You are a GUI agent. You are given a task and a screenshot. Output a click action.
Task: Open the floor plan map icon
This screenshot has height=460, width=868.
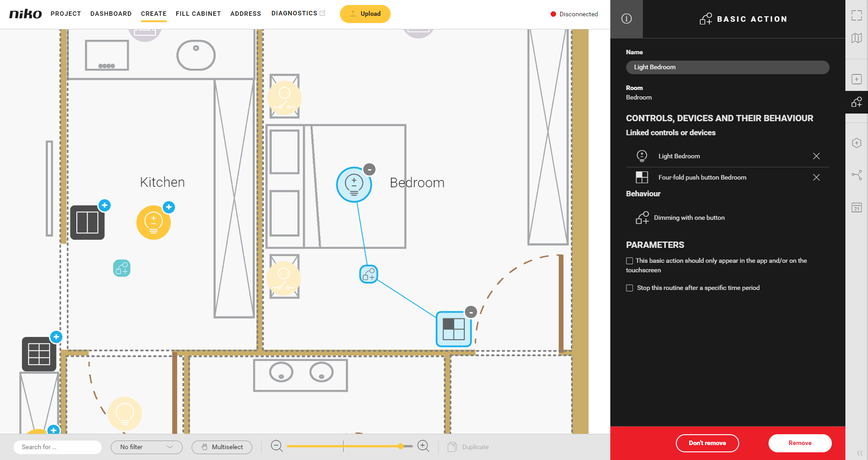[x=856, y=38]
